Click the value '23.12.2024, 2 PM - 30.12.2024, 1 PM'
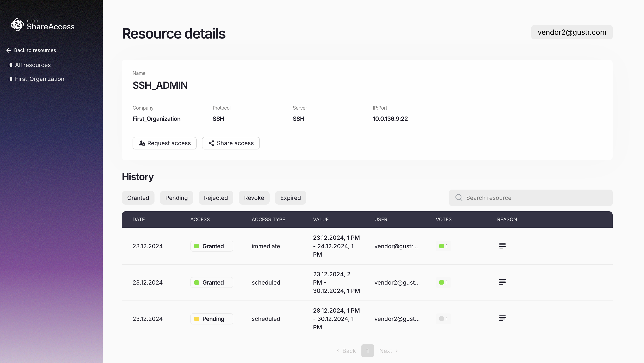This screenshot has width=644, height=363. click(x=336, y=282)
